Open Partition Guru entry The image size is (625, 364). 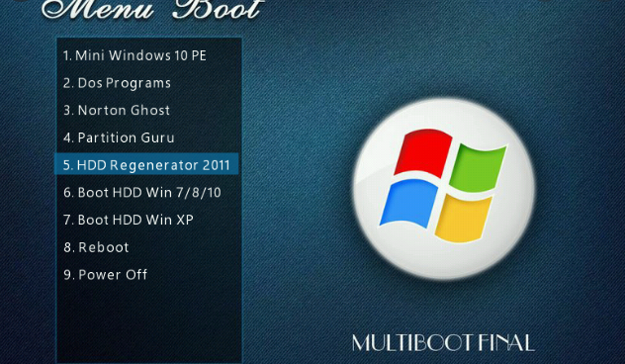click(119, 137)
